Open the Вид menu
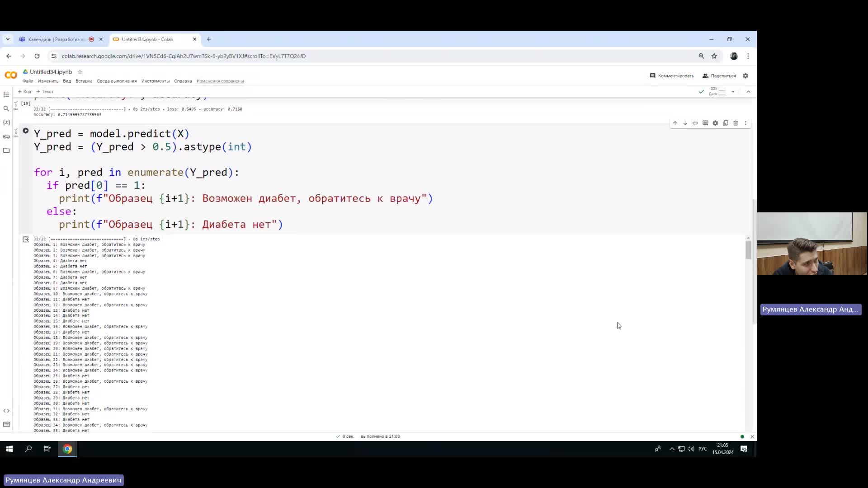The image size is (868, 488). (x=67, y=81)
